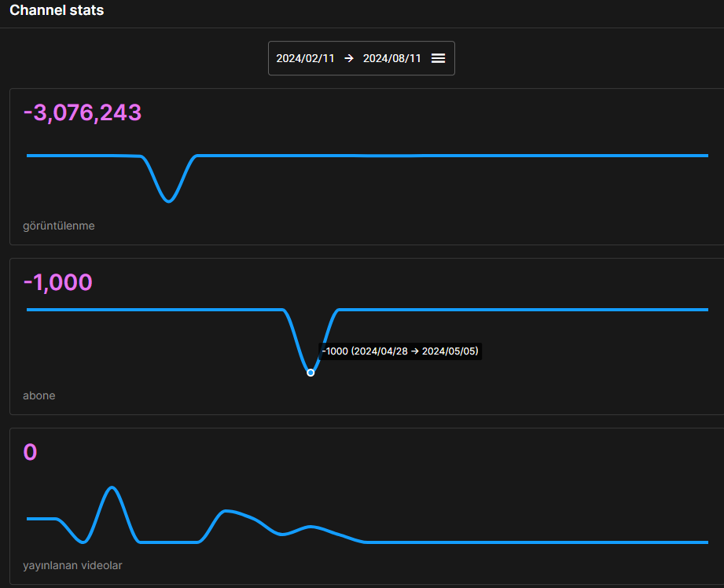Image resolution: width=724 pixels, height=588 pixels.
Task: Select the end date 2024/08/11
Action: [392, 58]
